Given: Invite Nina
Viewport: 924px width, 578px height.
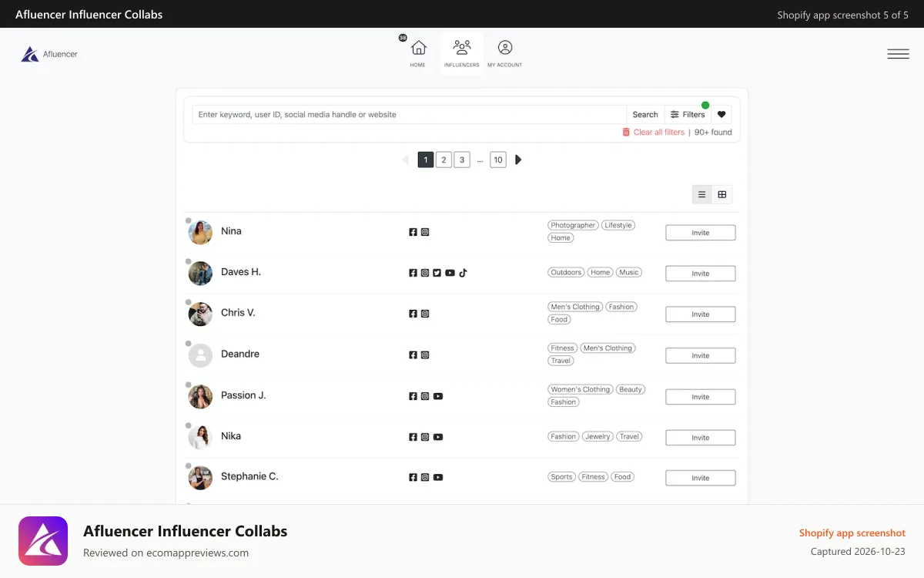Looking at the screenshot, I should [701, 233].
